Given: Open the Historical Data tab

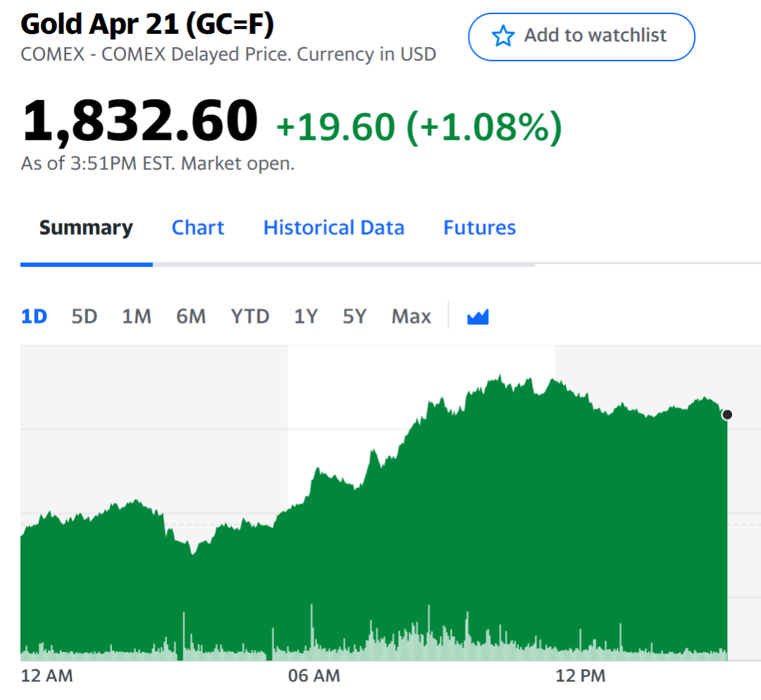Looking at the screenshot, I should pos(334,228).
